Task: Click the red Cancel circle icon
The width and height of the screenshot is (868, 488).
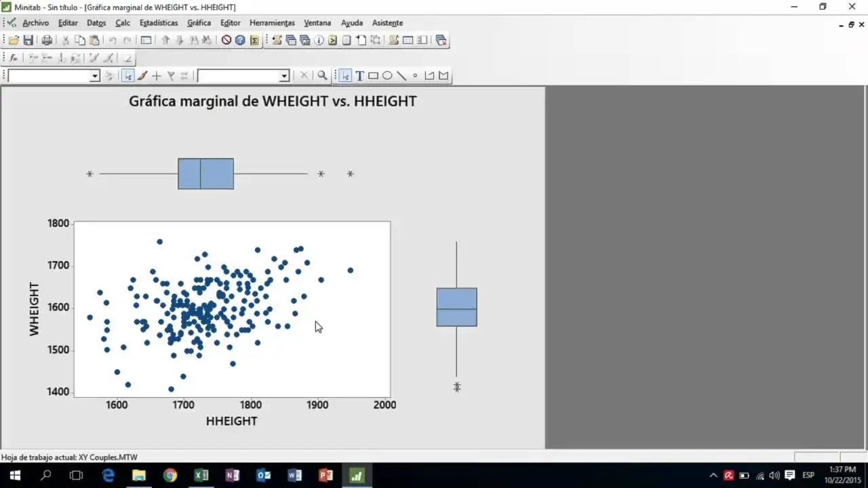Action: pos(226,41)
